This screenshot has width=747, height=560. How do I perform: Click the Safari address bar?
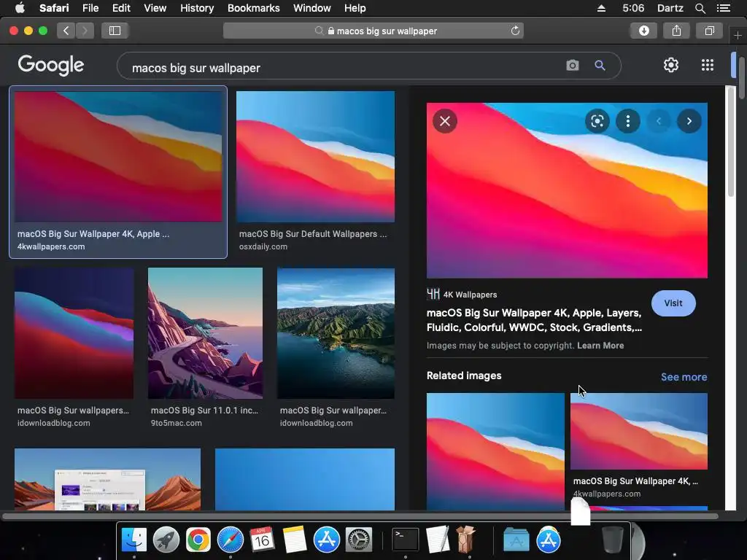click(x=373, y=31)
